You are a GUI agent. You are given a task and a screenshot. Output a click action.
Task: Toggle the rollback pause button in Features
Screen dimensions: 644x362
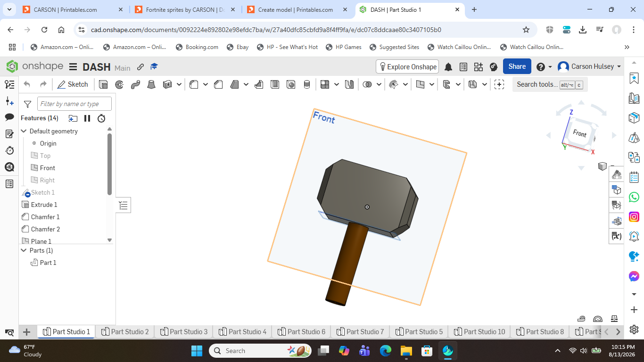pos(87,118)
